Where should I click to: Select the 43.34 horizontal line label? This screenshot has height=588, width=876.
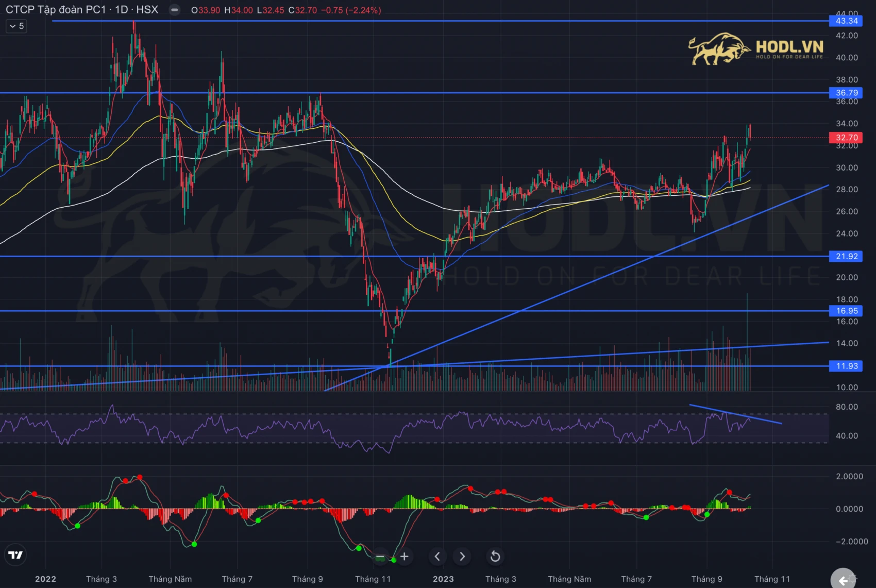click(x=846, y=21)
